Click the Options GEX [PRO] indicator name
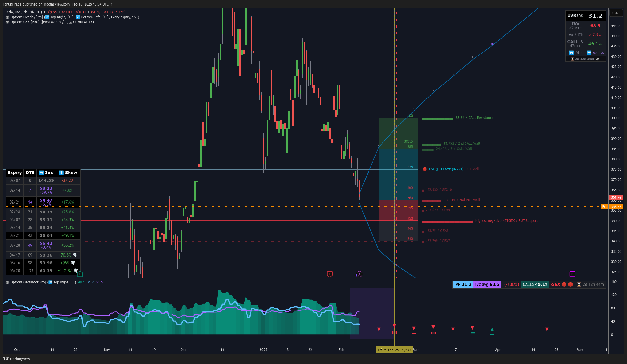Viewport: 627px width, 364px height. [x=25, y=22]
